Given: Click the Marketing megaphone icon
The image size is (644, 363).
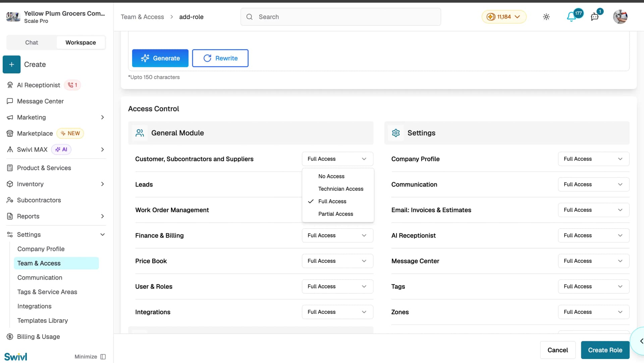Looking at the screenshot, I should click(x=10, y=117).
